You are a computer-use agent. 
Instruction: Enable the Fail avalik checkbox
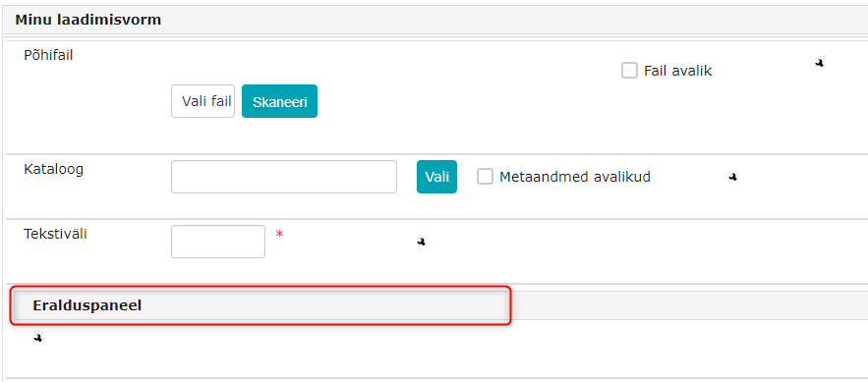(x=629, y=71)
